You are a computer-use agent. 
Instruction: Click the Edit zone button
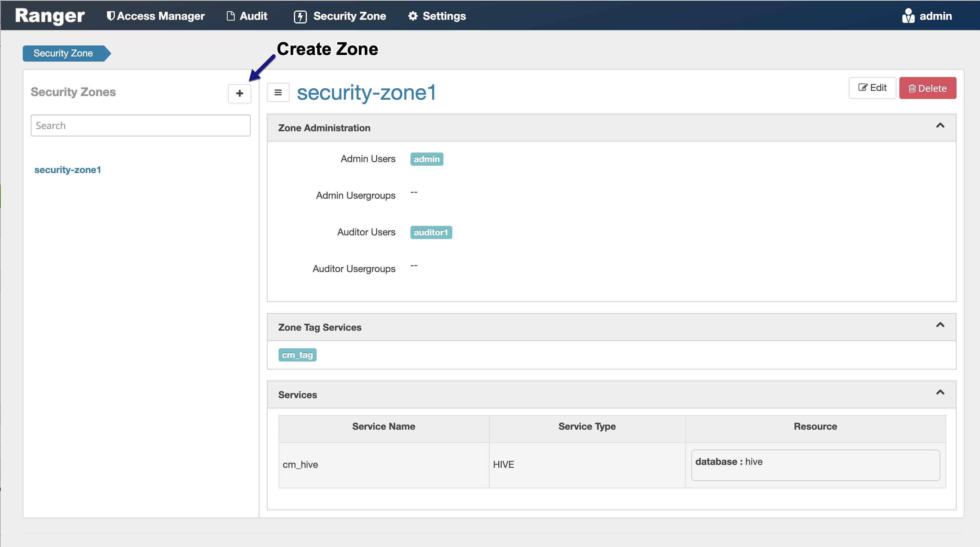click(x=872, y=88)
